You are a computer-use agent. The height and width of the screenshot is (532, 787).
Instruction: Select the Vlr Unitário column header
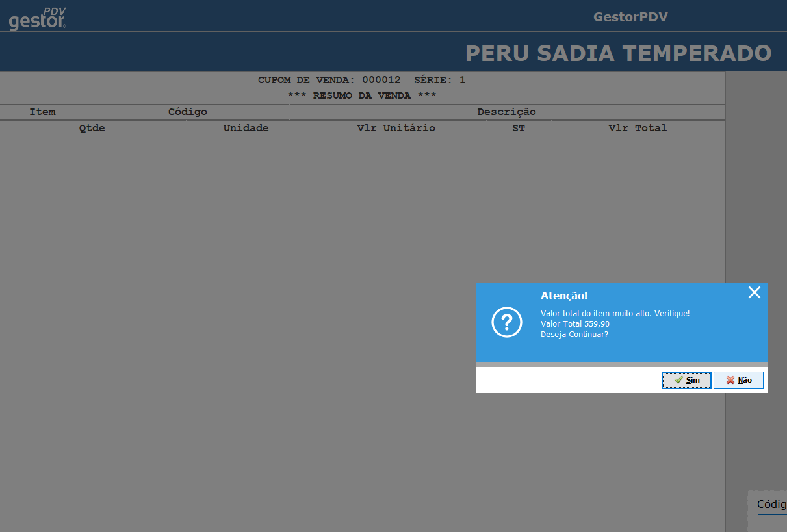click(396, 128)
